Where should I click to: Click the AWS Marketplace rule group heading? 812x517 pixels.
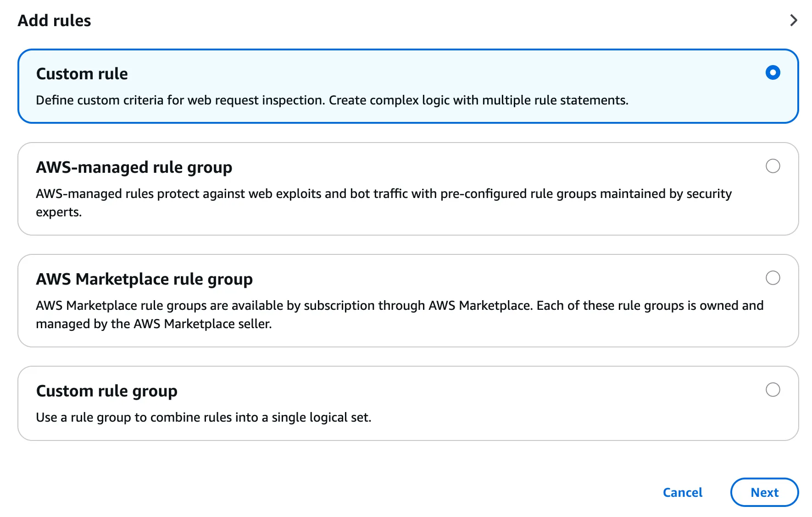pos(144,279)
